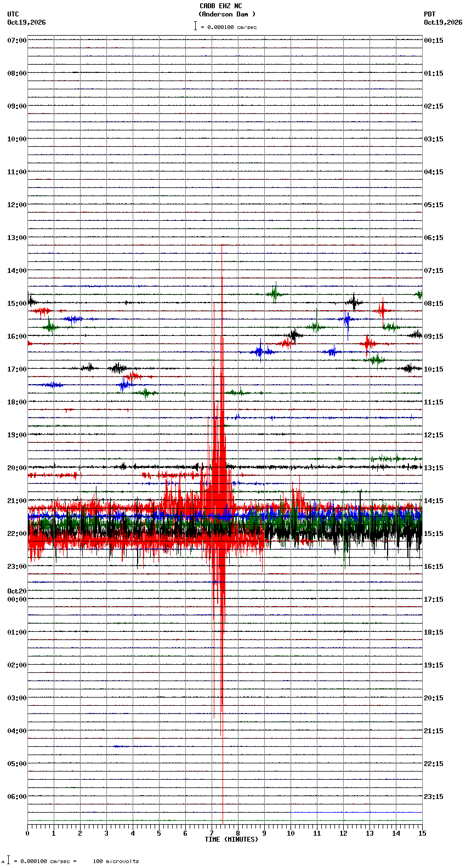Select the 12:15 PDT row label

434,435
